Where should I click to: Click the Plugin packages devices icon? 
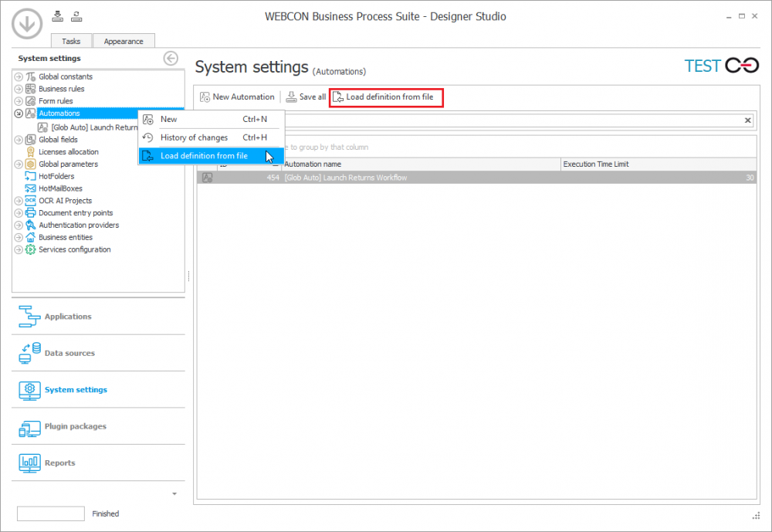tap(29, 428)
